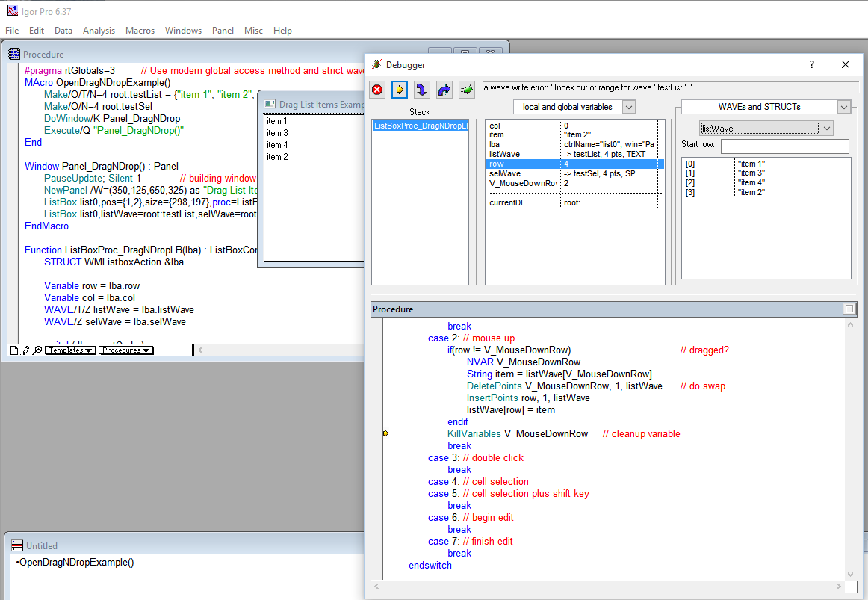The image size is (868, 600).
Task: Click the Step Into down-arrow icon in Debugger
Action: 422,90
